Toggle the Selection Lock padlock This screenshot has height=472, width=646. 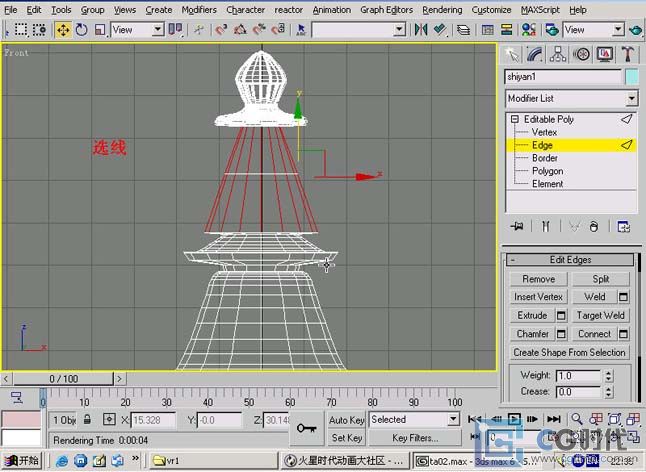tap(87, 420)
